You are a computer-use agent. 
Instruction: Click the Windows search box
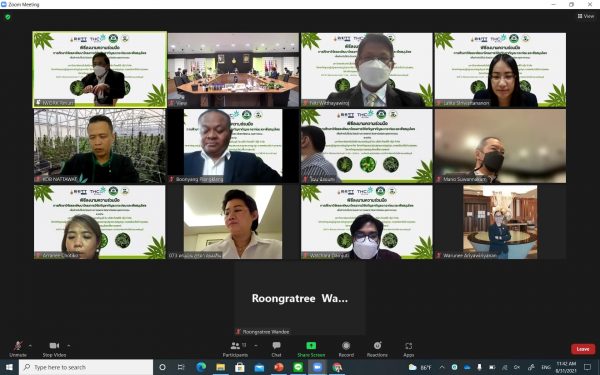pyautogui.click(x=86, y=367)
